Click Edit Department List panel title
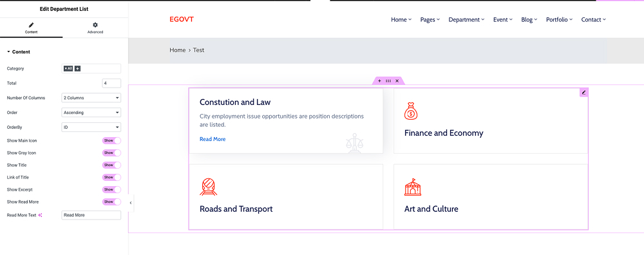Image resolution: width=644 pixels, height=255 pixels. 64,9
